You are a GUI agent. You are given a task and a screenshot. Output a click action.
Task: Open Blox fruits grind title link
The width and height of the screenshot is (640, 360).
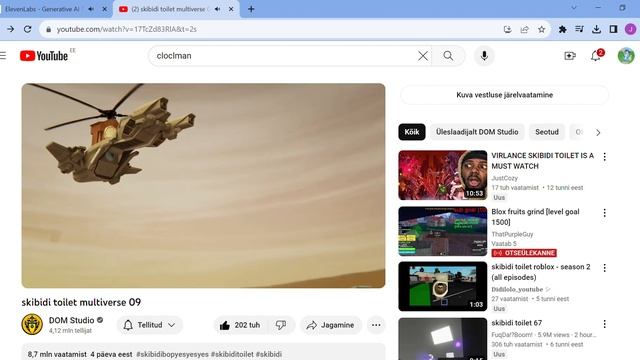coord(535,217)
